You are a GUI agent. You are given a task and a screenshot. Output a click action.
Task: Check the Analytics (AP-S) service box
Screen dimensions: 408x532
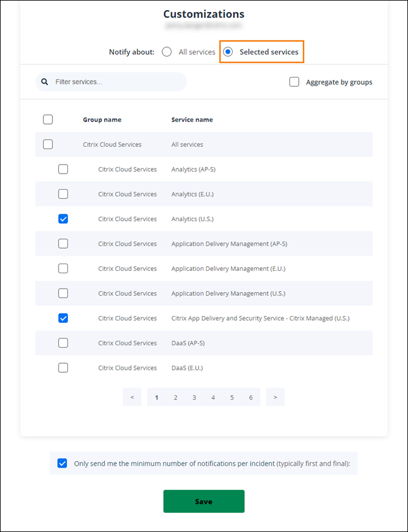click(63, 169)
